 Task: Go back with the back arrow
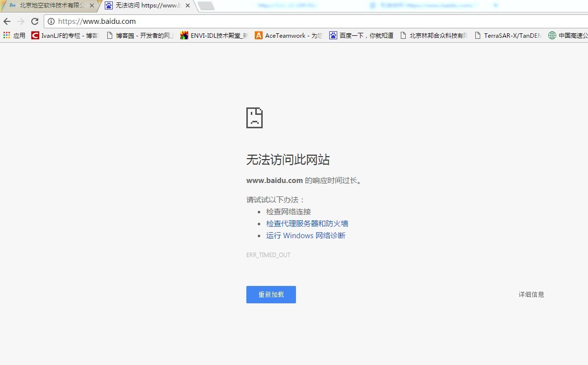pyautogui.click(x=7, y=21)
